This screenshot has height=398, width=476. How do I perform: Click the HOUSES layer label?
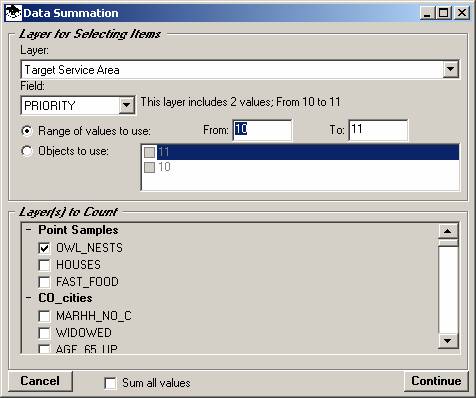click(78, 265)
